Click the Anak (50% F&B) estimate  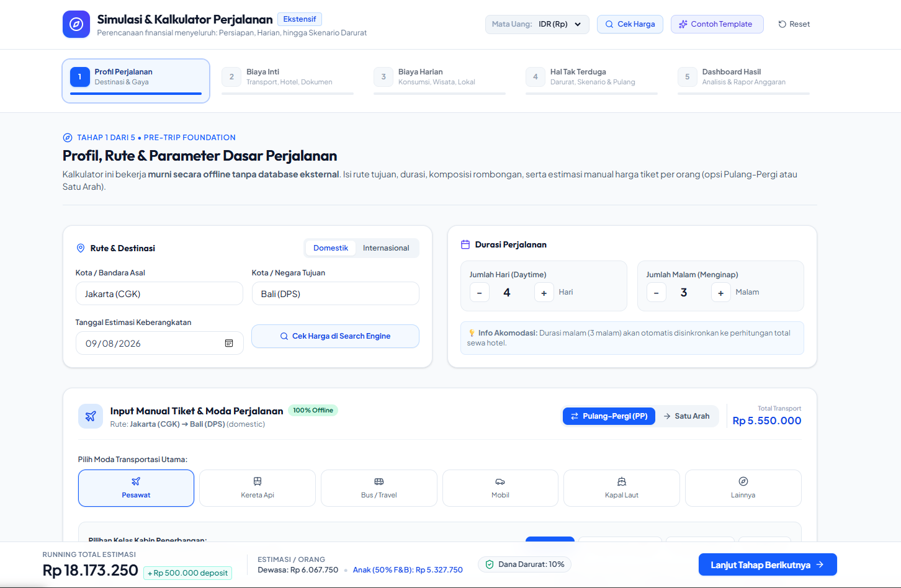coord(408,570)
